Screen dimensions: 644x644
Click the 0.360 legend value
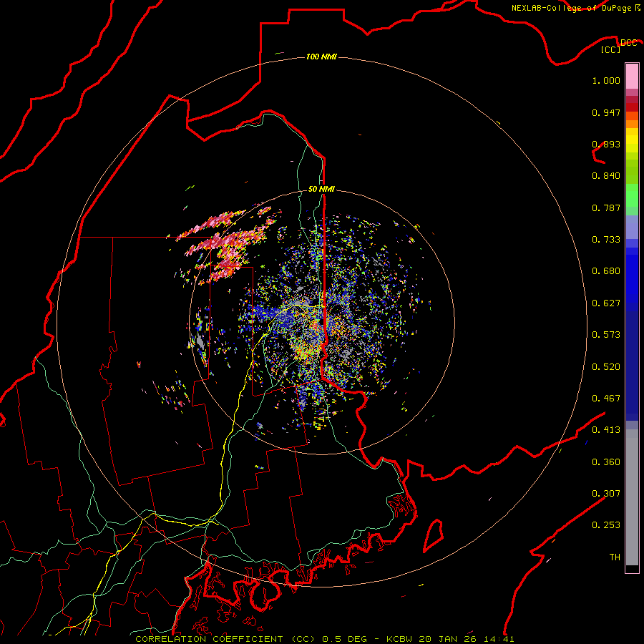pos(606,462)
